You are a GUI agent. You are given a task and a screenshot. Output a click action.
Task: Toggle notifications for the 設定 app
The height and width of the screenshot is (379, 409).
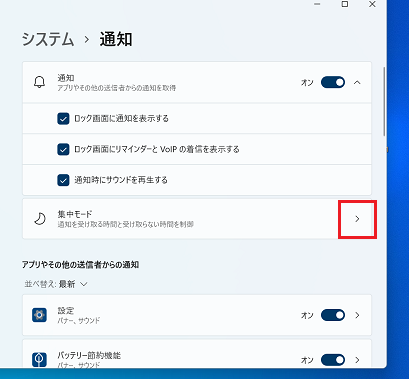click(x=333, y=315)
